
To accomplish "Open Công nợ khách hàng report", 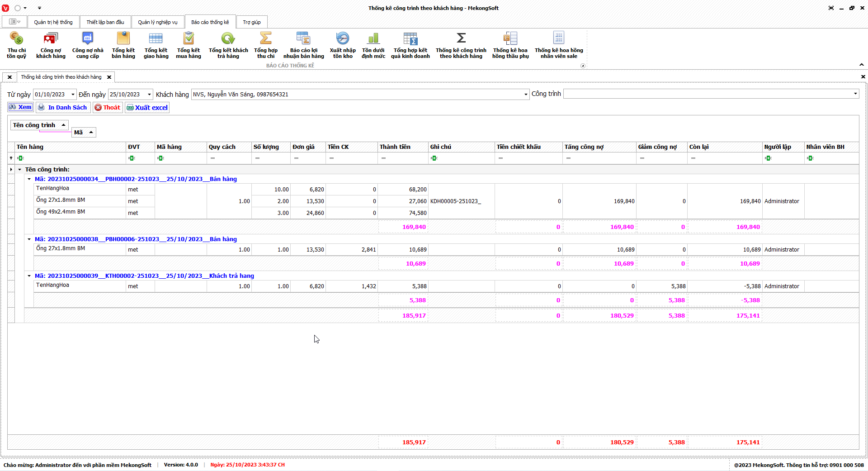I will [51, 45].
